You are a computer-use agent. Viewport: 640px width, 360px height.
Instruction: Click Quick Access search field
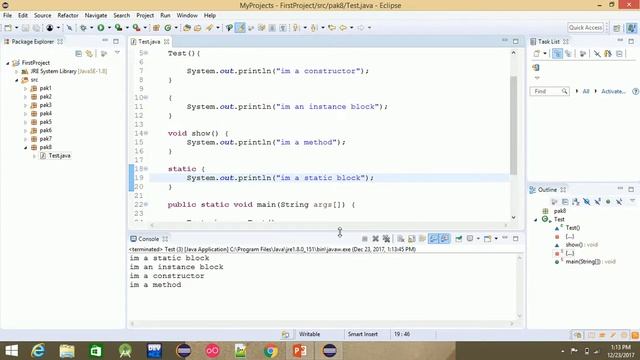[585, 28]
